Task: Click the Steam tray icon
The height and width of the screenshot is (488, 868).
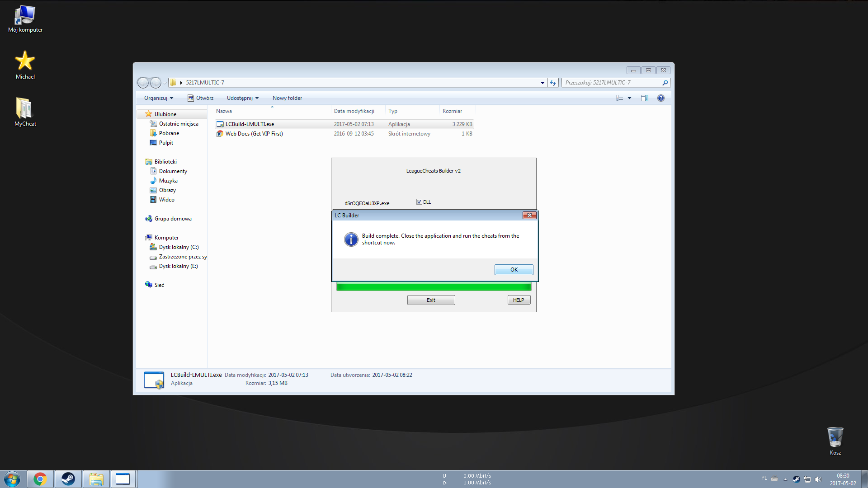Action: tap(797, 479)
